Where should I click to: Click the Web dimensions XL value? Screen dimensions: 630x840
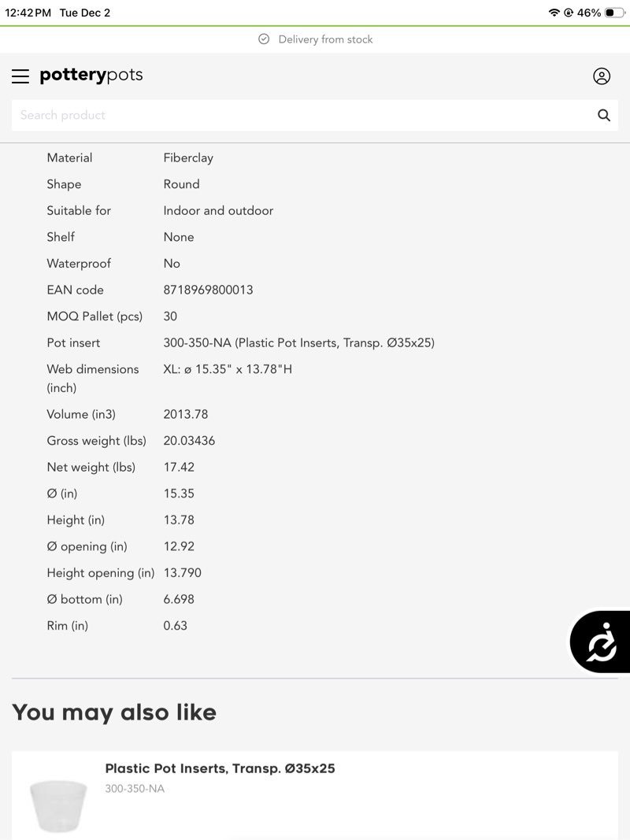point(228,369)
